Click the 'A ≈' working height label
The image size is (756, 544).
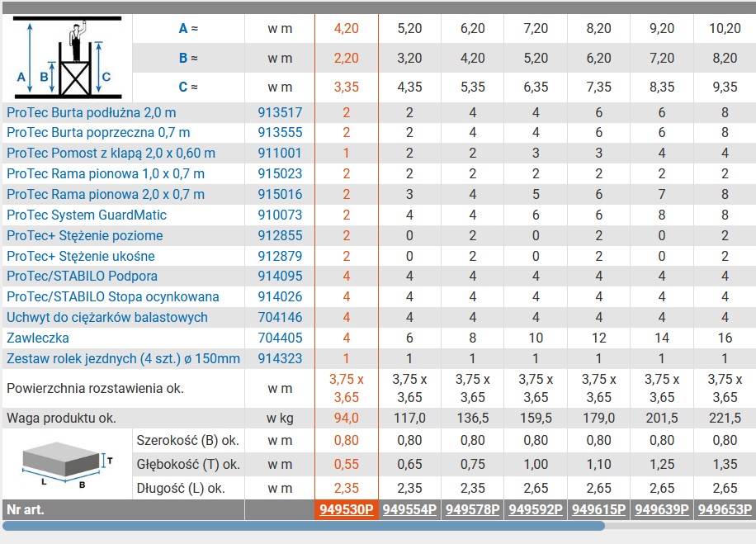(x=188, y=28)
